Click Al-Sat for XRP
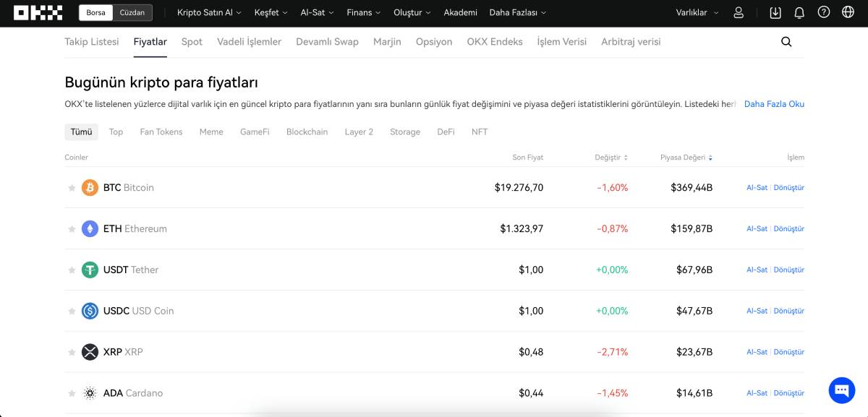Viewport: 868px width, 417px height. click(x=757, y=353)
